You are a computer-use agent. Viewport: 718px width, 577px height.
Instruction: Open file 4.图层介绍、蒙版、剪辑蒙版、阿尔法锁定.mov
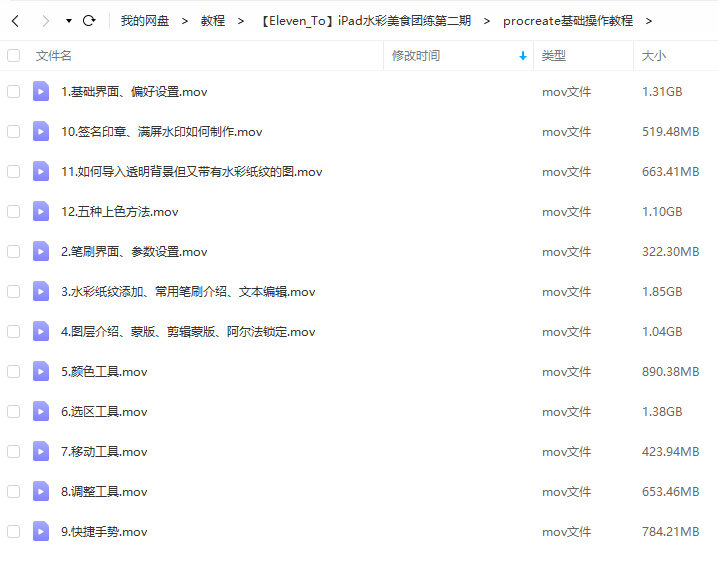click(x=188, y=331)
